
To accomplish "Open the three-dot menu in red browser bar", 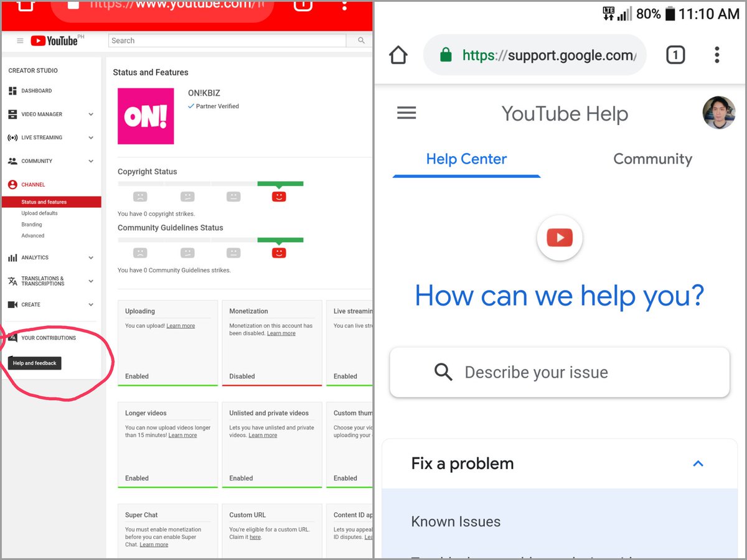I will click(344, 5).
